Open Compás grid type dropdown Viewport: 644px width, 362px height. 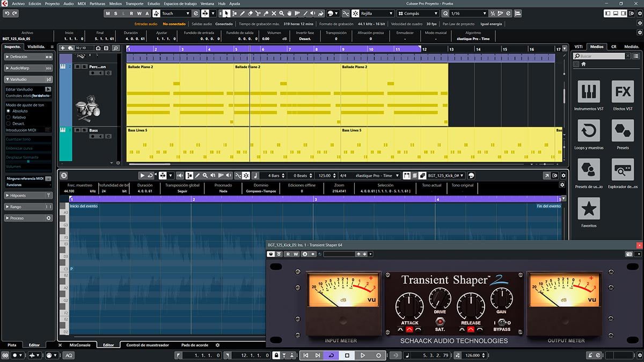tap(417, 13)
